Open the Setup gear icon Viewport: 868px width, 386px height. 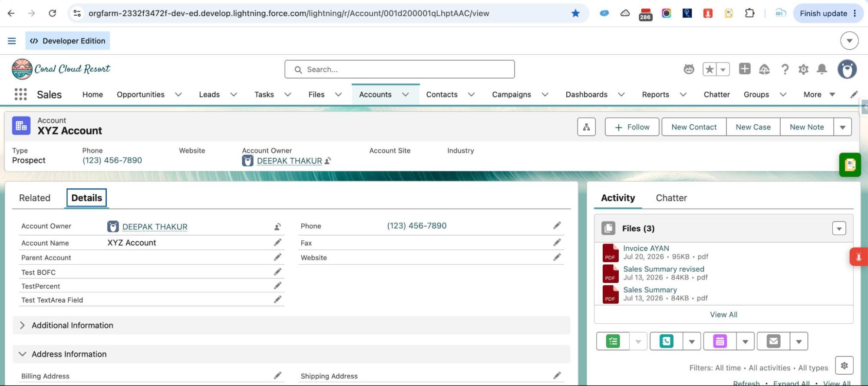click(x=803, y=69)
